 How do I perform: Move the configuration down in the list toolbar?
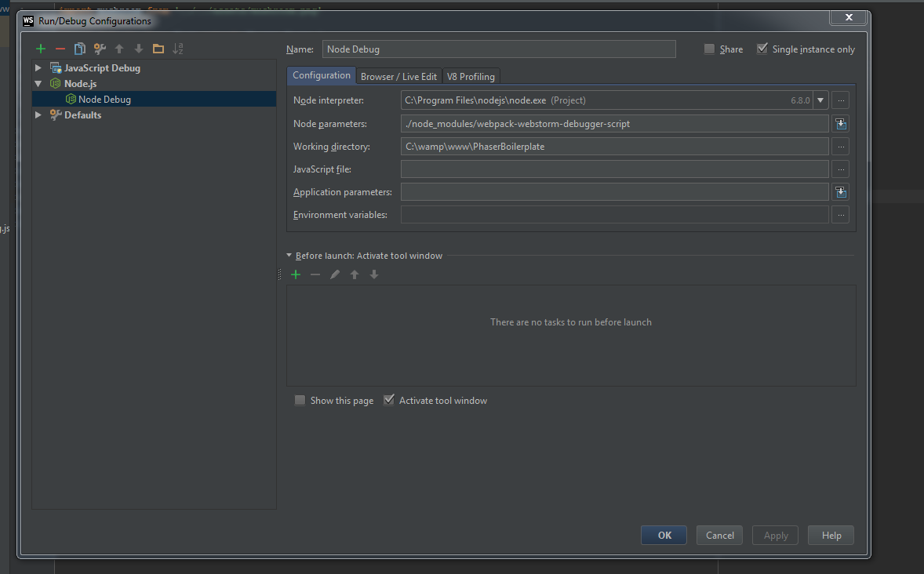(x=139, y=49)
